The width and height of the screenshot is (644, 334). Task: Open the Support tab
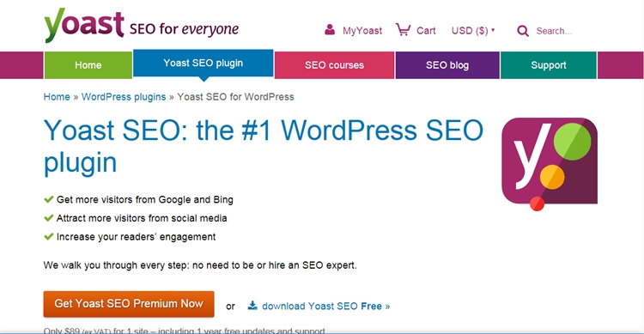549,65
